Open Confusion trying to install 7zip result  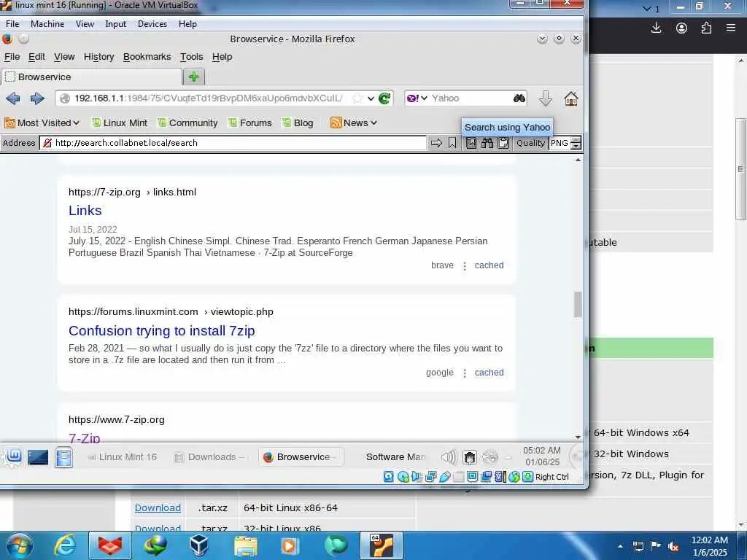click(161, 330)
